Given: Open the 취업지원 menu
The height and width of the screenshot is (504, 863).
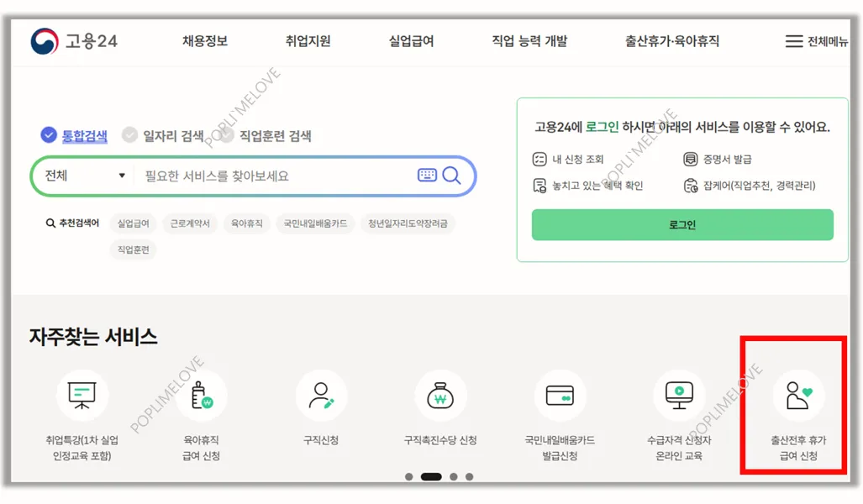Looking at the screenshot, I should point(308,41).
